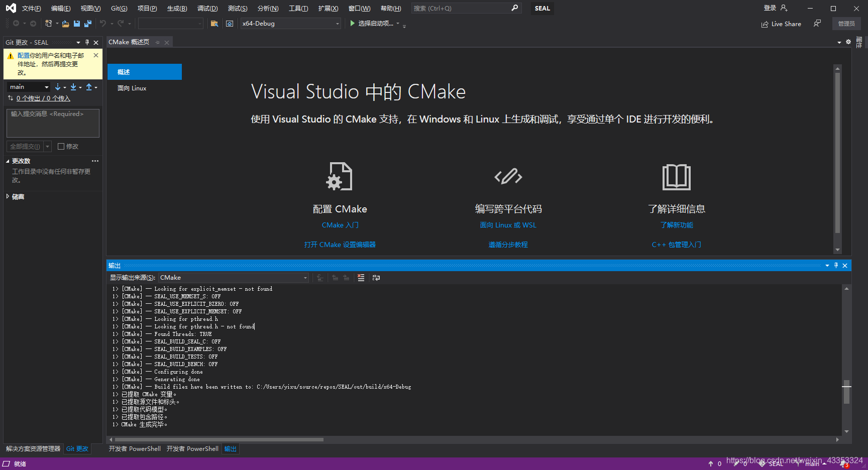Viewport: 868px width, 470px height.
Task: Close the CMake 概述页 tab
Action: [167, 43]
